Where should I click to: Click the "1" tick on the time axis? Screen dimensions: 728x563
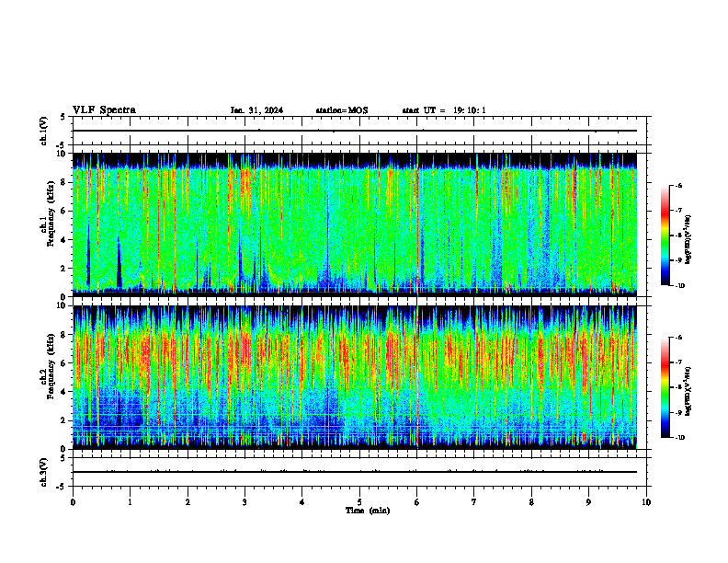130,502
